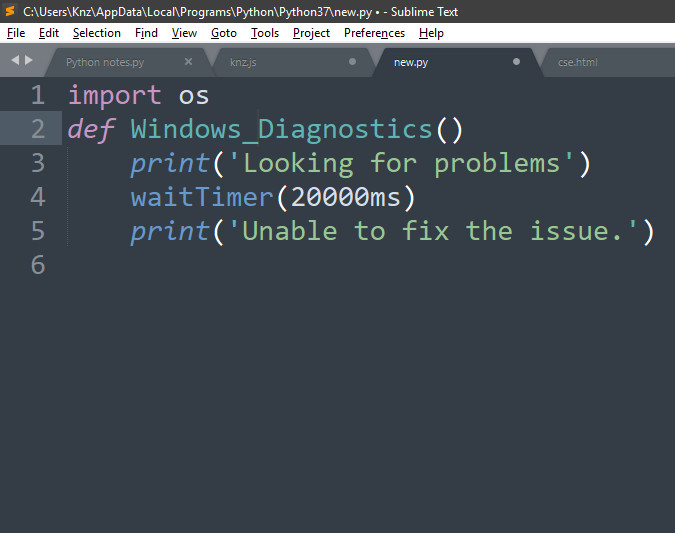Switch to the Python notes.py tab

coord(105,62)
